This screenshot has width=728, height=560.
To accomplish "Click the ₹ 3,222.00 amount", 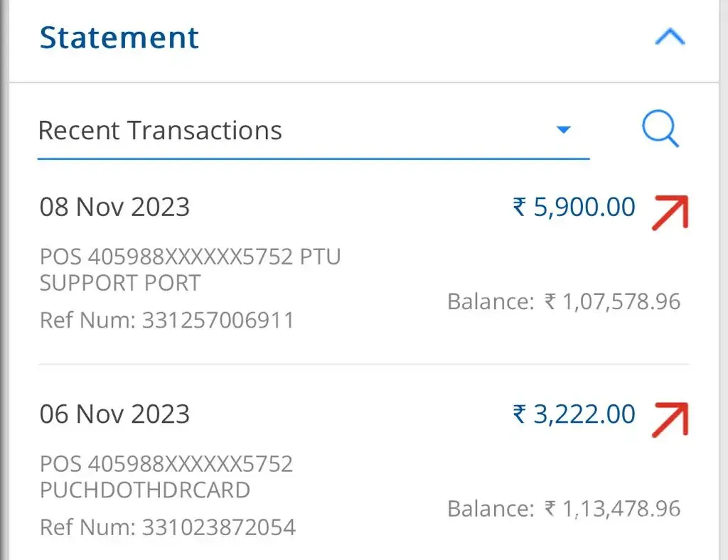I will 574,414.
